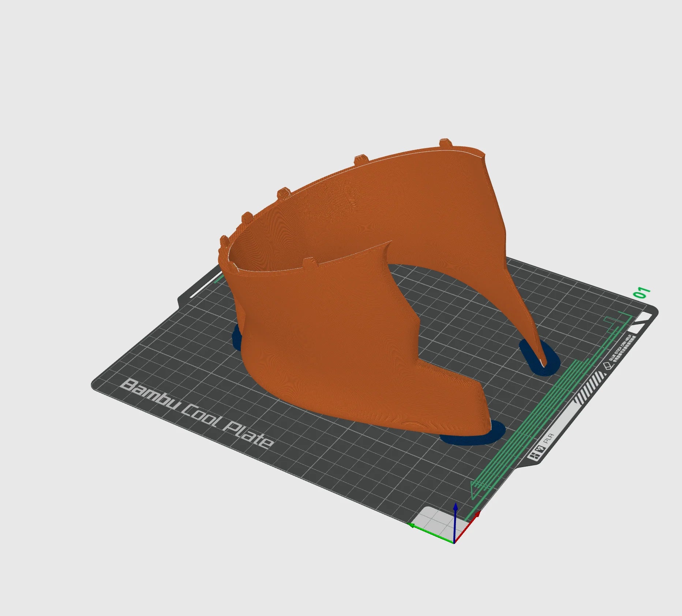Click the Bambu logo icon left of QR code
Screen dimensions: 682x616
click(x=532, y=456)
